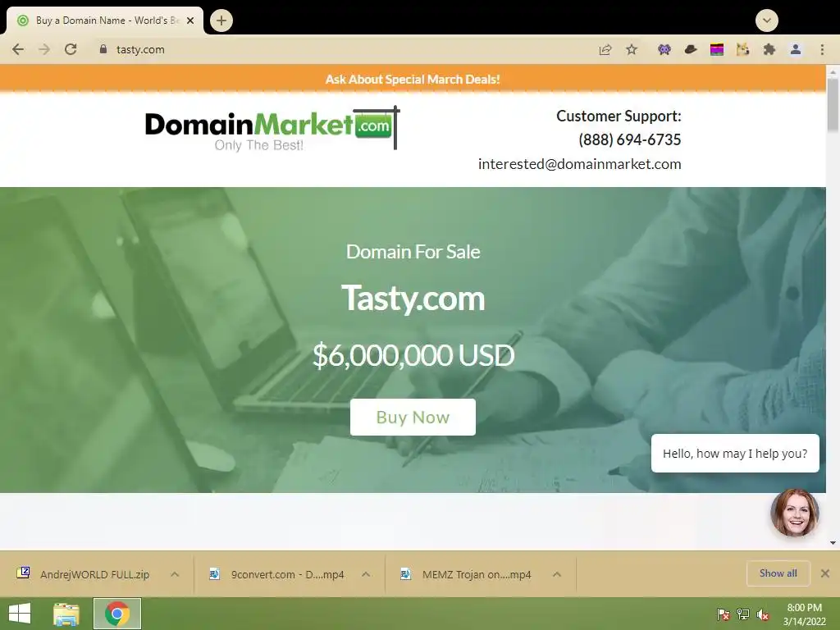
Task: Expand options for AndrejWORLD FULL.zip download
Action: (x=175, y=574)
